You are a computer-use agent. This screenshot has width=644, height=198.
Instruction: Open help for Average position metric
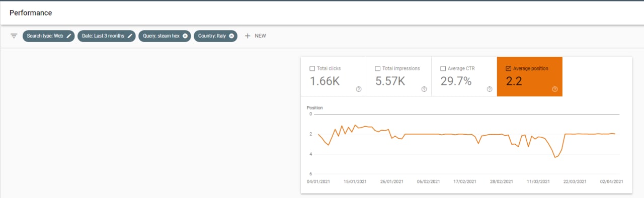pyautogui.click(x=555, y=89)
